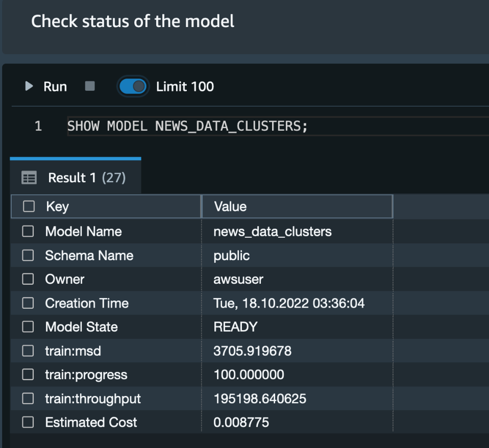The height and width of the screenshot is (448, 489).
Task: Click the 'Model State' key cell
Action: point(106,327)
